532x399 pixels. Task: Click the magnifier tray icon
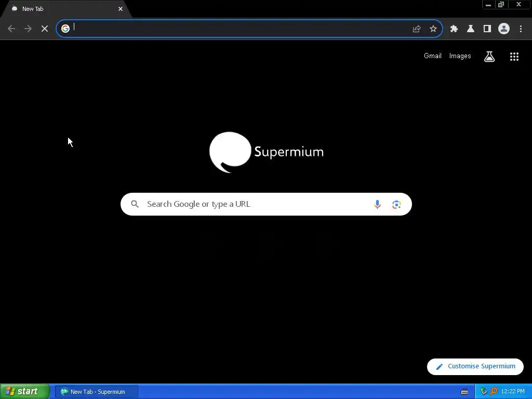[494, 392]
